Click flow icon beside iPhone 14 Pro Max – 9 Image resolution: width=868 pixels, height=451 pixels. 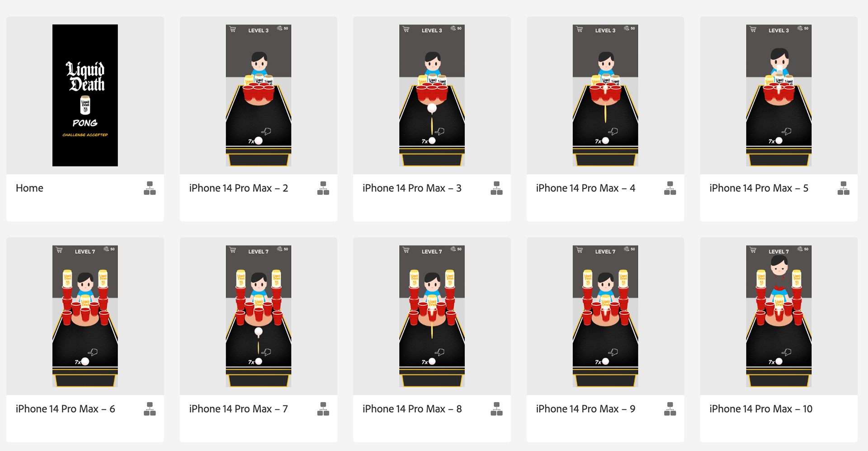[x=670, y=409]
